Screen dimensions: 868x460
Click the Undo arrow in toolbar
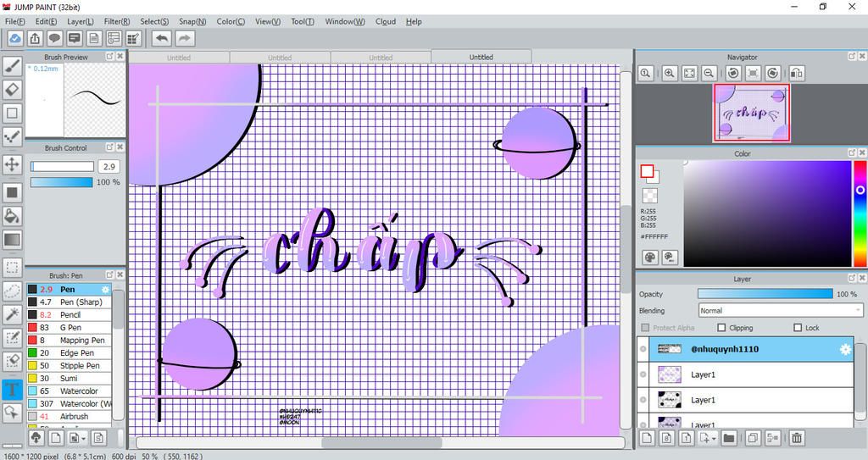[x=162, y=38]
